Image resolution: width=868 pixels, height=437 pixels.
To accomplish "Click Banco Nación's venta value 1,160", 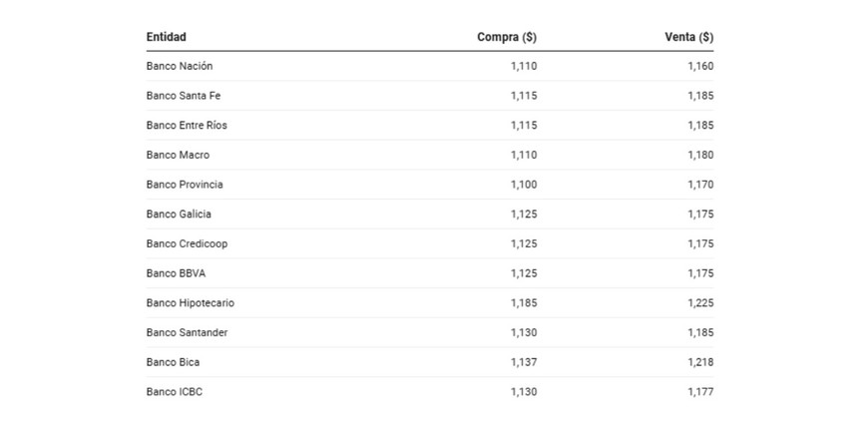I will click(700, 66).
